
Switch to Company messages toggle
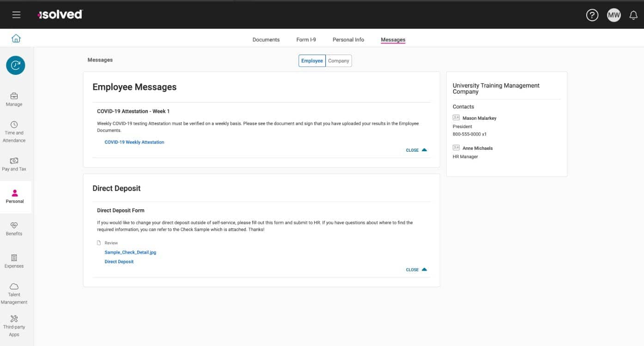(x=339, y=61)
